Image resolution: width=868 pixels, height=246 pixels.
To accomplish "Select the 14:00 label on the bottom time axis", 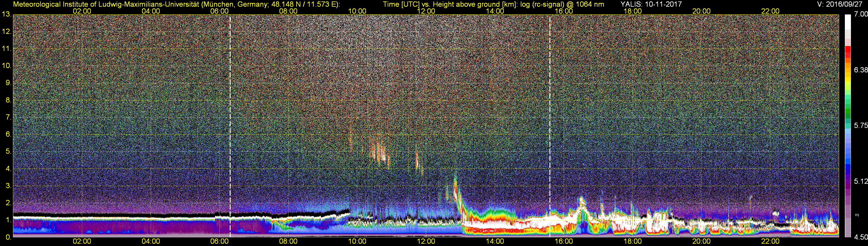I will (x=495, y=241).
